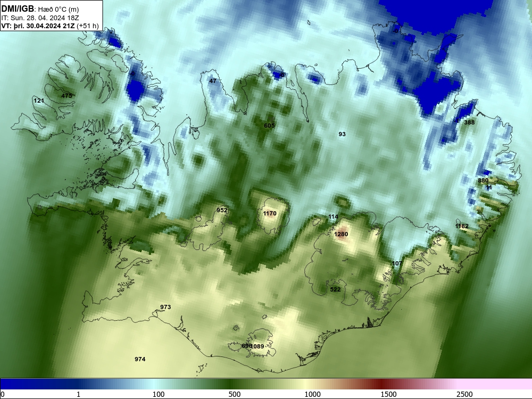This screenshot has width=532, height=399.
Task: Click the 1 tick label on the color scale
Action: (x=78, y=394)
